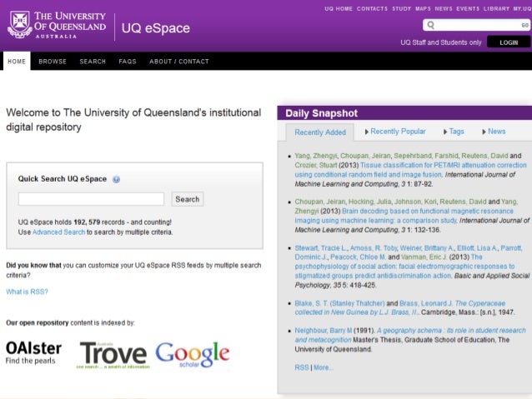Click author Stewart, Tracie L.

coord(321,248)
